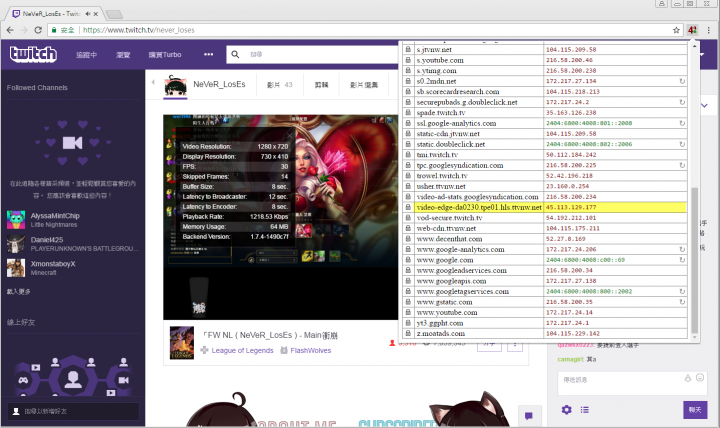This screenshot has width=720, height=428.
Task: Open the stream options menu below video
Action: click(515, 344)
